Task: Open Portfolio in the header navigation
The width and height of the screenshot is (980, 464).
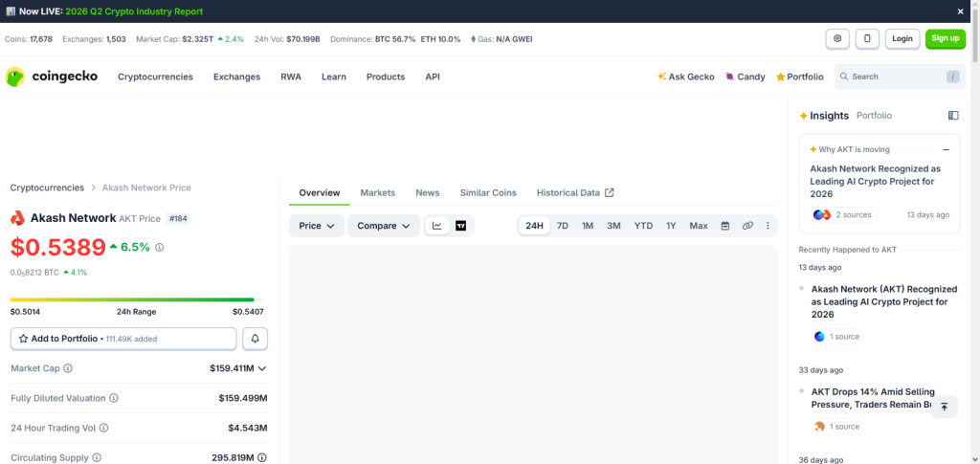Action: pos(799,77)
